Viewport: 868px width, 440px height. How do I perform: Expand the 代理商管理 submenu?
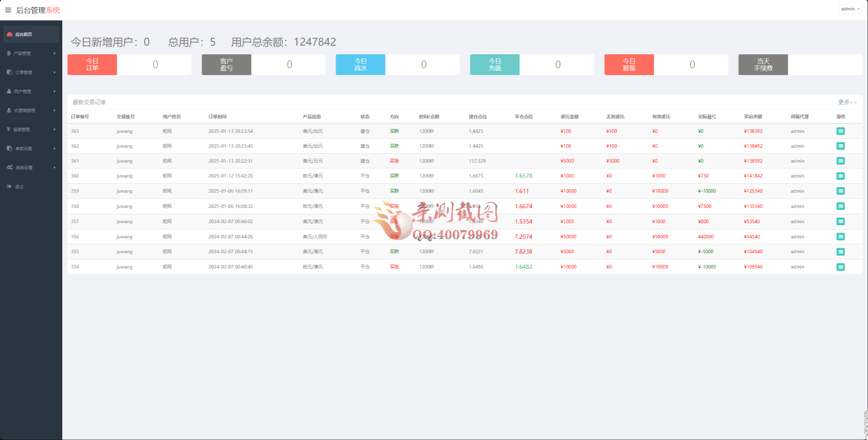click(55, 110)
